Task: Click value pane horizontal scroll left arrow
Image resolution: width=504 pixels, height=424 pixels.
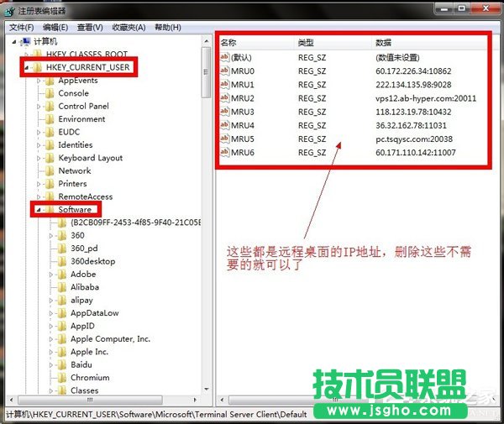Action: 222,400
